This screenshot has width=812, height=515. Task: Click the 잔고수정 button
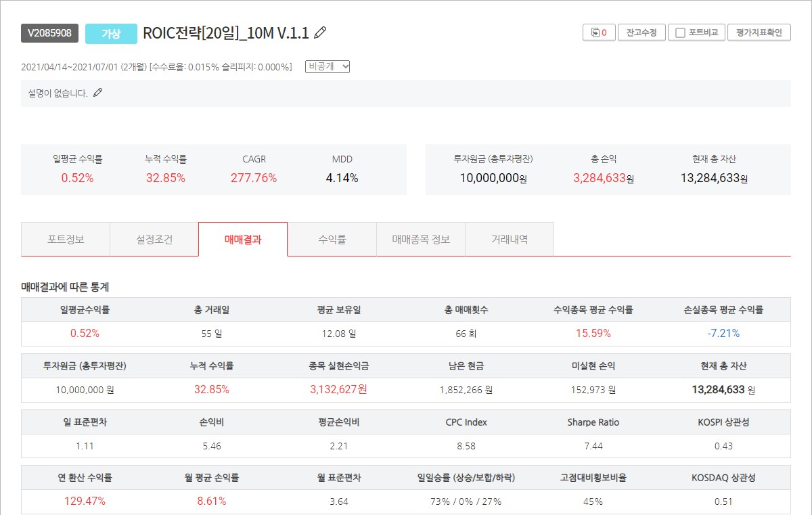(x=641, y=32)
